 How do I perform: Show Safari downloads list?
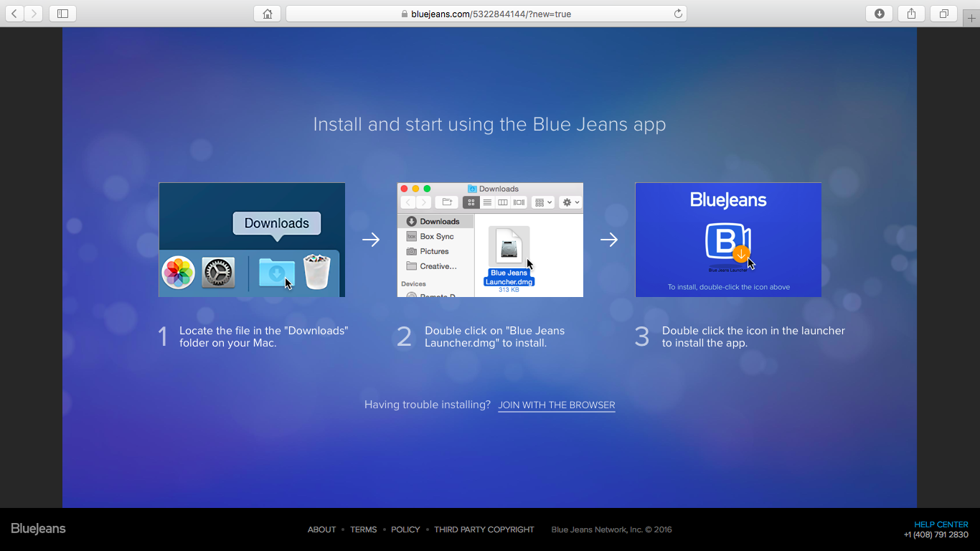click(879, 14)
